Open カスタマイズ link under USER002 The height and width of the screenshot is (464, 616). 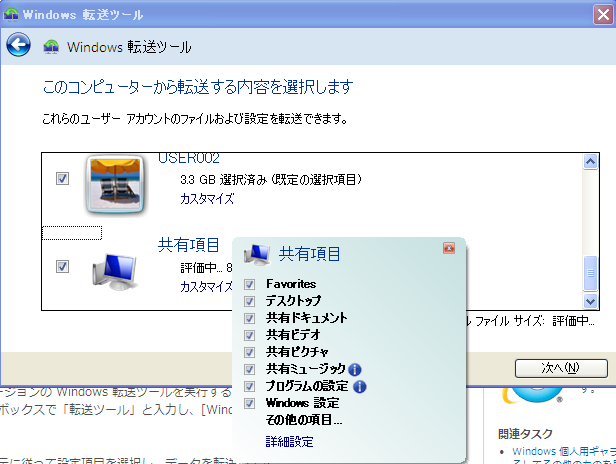tap(207, 199)
